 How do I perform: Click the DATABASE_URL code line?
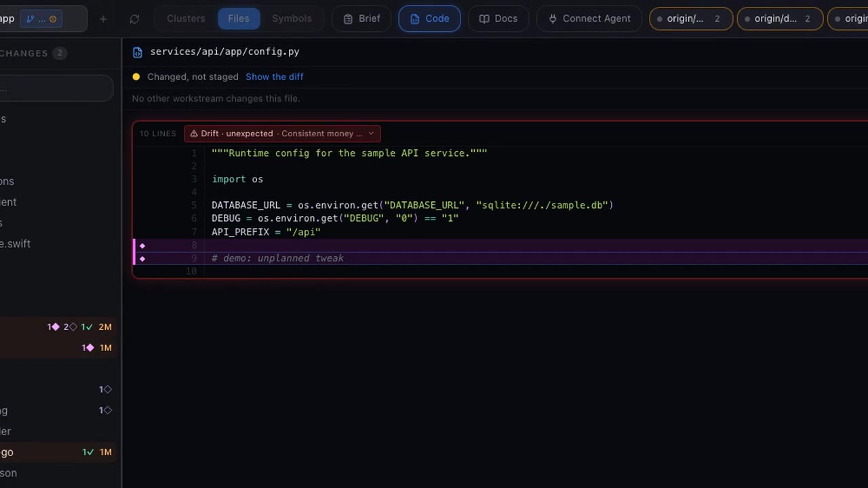tap(412, 205)
